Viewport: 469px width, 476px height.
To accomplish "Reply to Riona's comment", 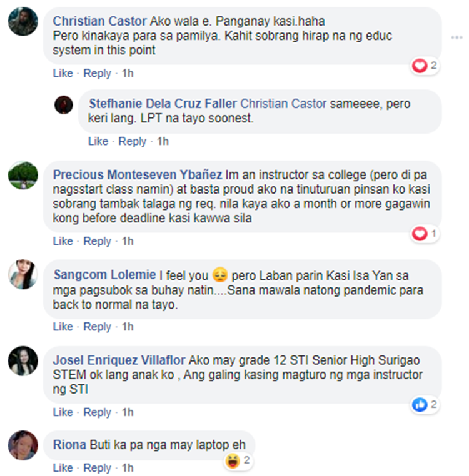I will click(x=98, y=468).
